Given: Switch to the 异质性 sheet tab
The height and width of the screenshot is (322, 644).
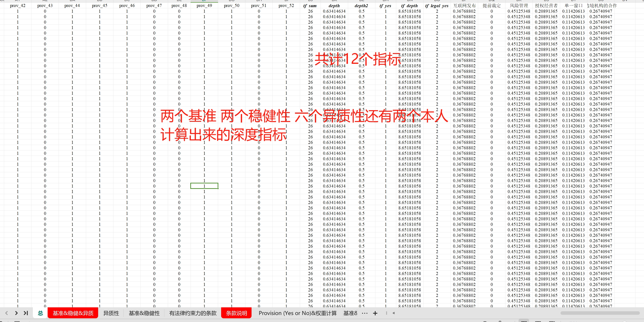Looking at the screenshot, I should point(111,313).
